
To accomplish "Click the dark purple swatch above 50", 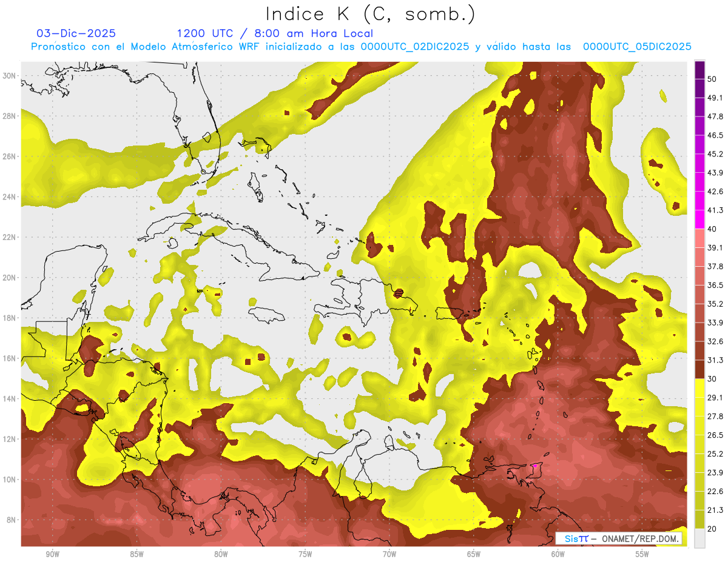I will 699,70.
